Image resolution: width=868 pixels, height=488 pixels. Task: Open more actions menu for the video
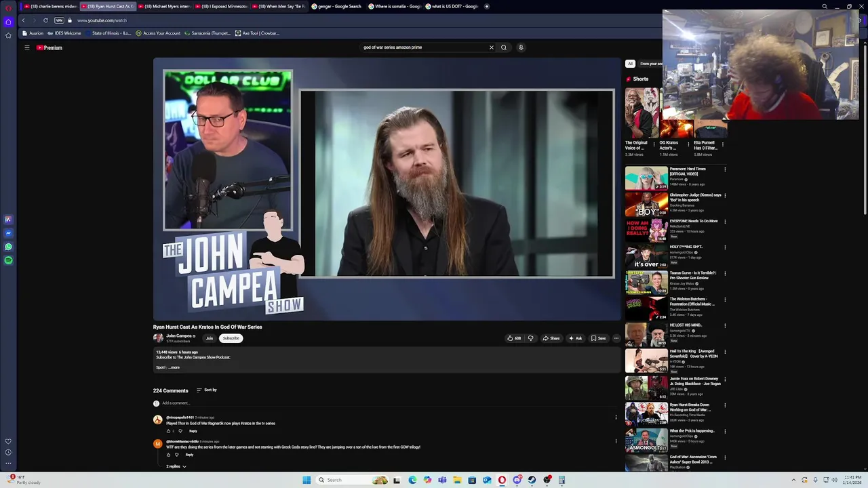[x=616, y=338]
